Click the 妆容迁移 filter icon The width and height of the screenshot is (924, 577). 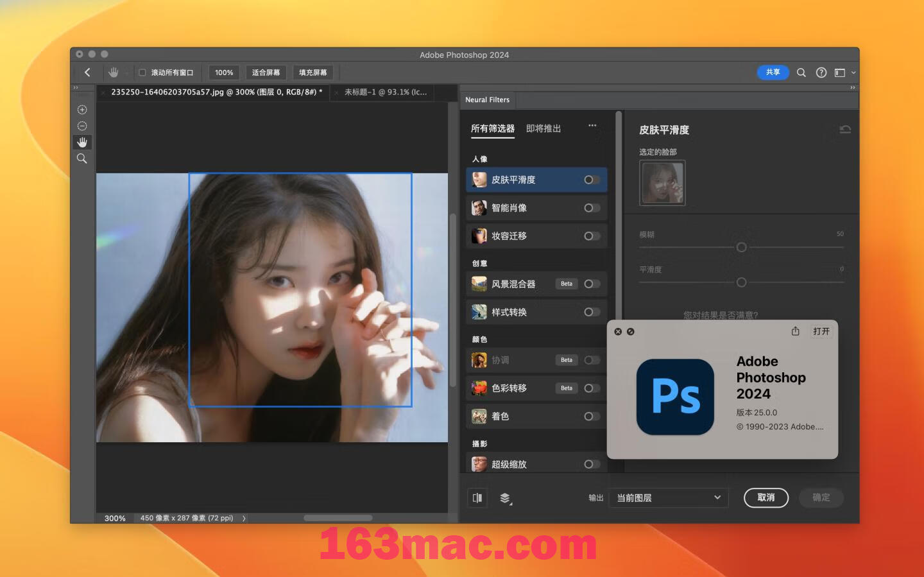pyautogui.click(x=479, y=236)
